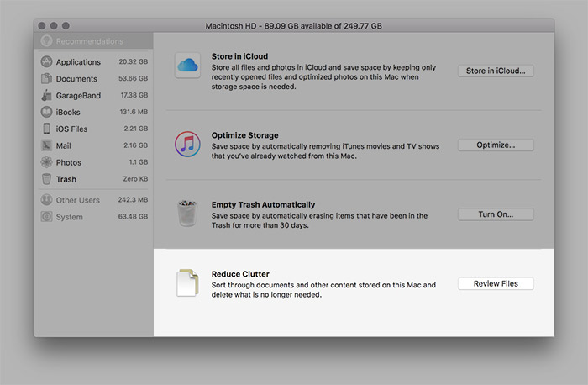Click the 2.16 GB Mail size
588x385 pixels.
[x=136, y=145]
